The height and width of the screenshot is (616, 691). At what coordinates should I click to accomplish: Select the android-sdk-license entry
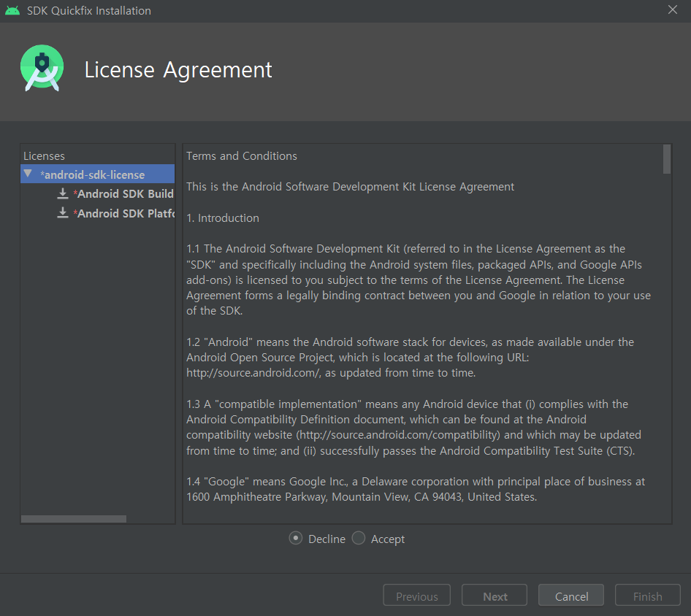pos(97,174)
